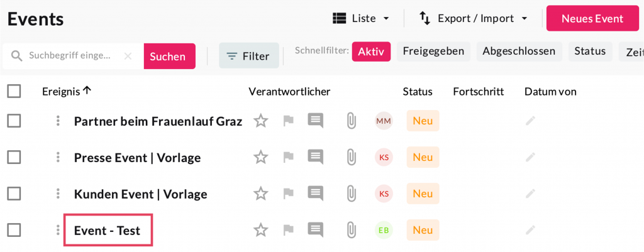
Task: Toggle the Aktiv quick filter
Action: coord(371,52)
